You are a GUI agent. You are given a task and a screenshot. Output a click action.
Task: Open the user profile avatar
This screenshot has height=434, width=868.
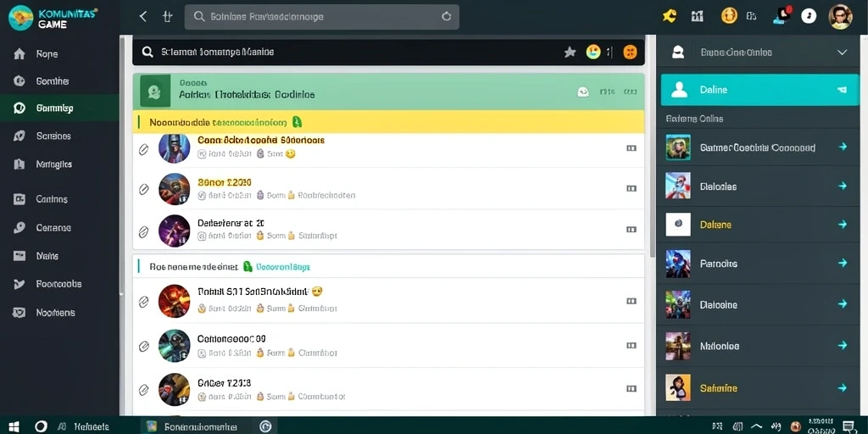(x=840, y=17)
